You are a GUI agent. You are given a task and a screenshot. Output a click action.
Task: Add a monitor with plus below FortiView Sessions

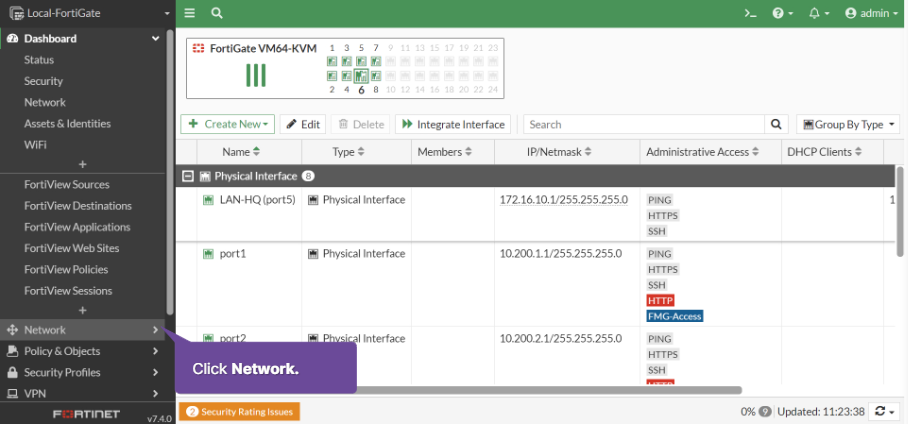(83, 310)
